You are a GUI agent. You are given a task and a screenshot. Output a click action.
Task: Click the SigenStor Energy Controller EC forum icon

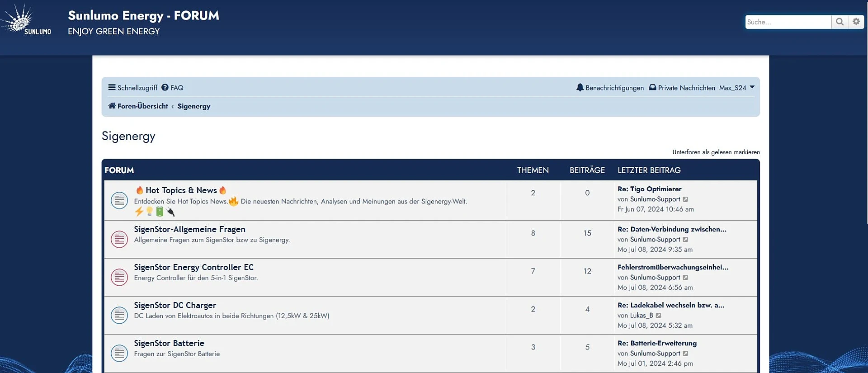point(119,277)
